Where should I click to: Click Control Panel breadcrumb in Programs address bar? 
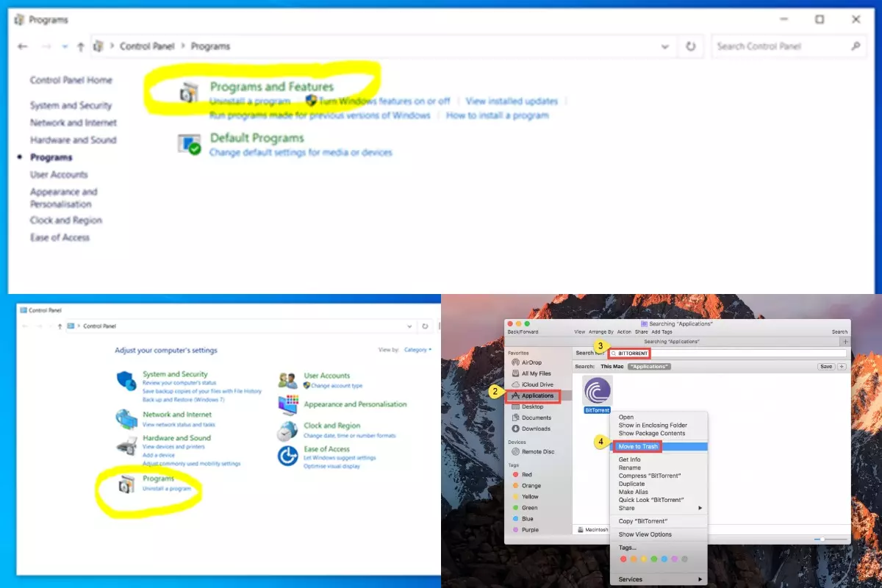tap(147, 46)
